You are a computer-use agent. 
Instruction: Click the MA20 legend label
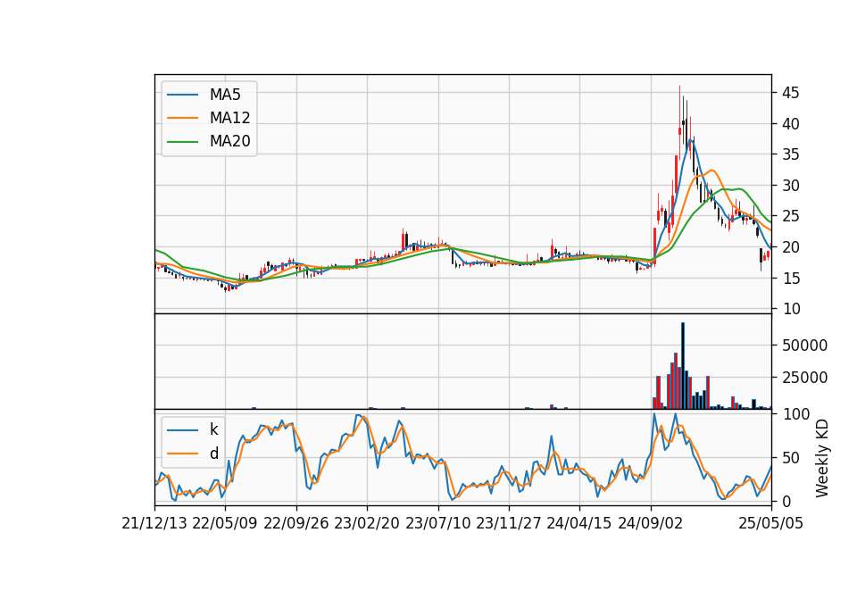(x=229, y=142)
